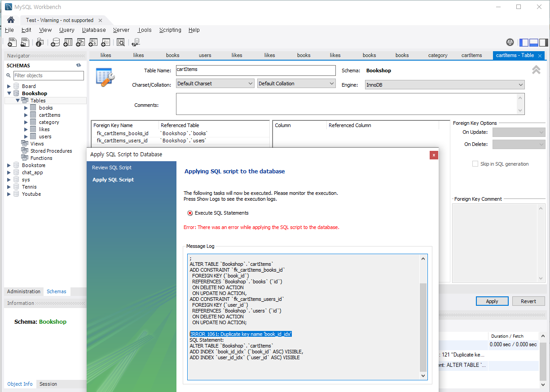The image size is (550, 392).
Task: Open the Scripting menu
Action: (x=170, y=30)
